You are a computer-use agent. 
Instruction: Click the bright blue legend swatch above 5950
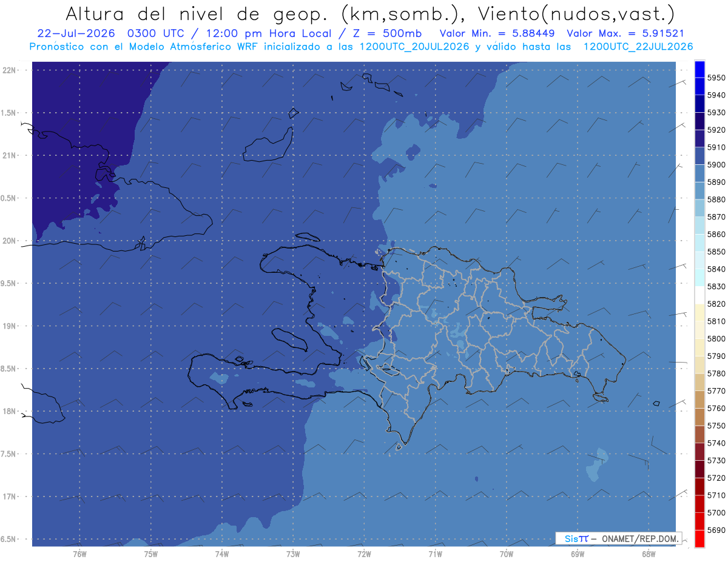pos(699,69)
